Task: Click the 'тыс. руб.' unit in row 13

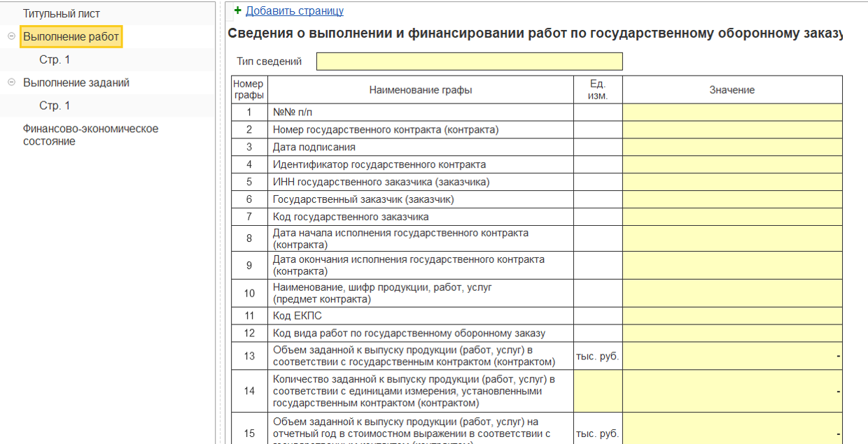Action: (x=598, y=356)
